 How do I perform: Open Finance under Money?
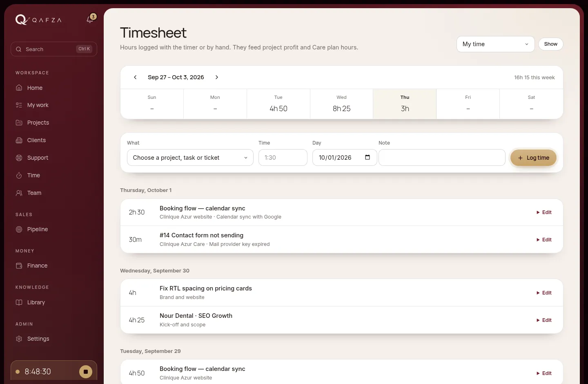point(54,266)
